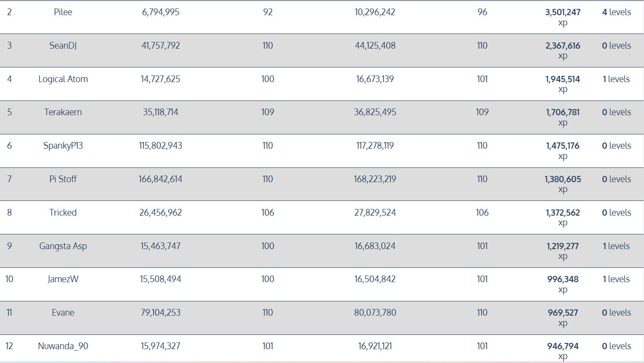Click the 2,367,616 xp gain value
This screenshot has height=363, width=644.
(x=563, y=46)
